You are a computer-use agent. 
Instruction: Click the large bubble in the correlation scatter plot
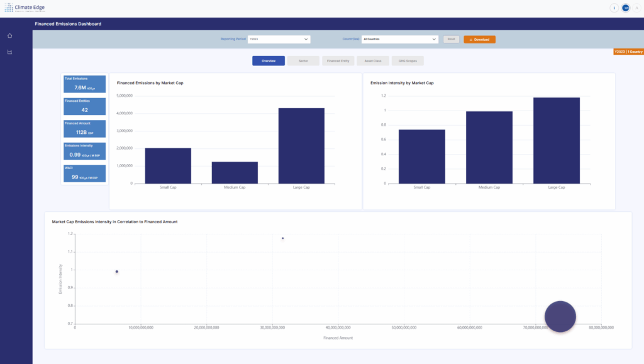[560, 316]
